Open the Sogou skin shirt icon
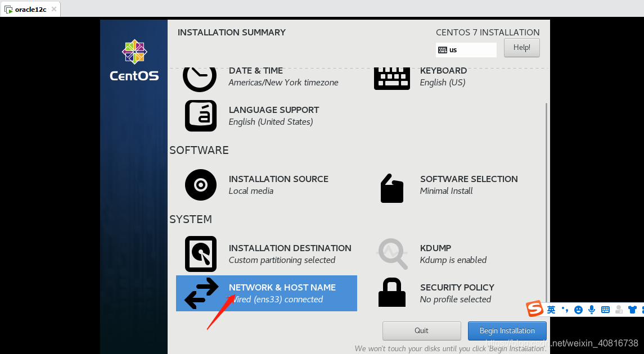Image resolution: width=644 pixels, height=354 pixels. (633, 310)
